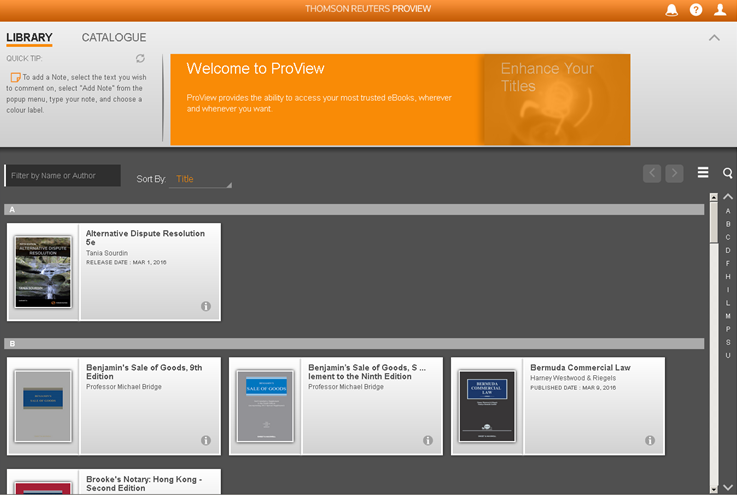The image size is (737, 495).
Task: Collapse the header panel with the up chevron
Action: click(714, 38)
